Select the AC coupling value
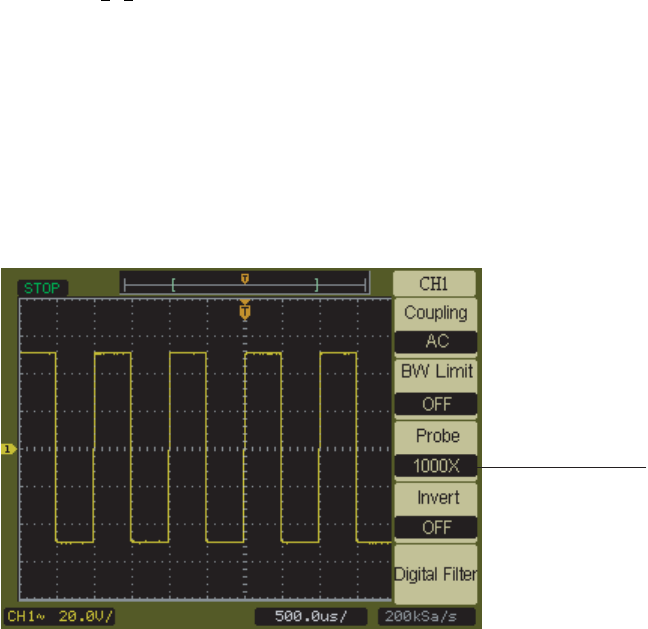Screen dimensions: 648x629 (x=436, y=341)
